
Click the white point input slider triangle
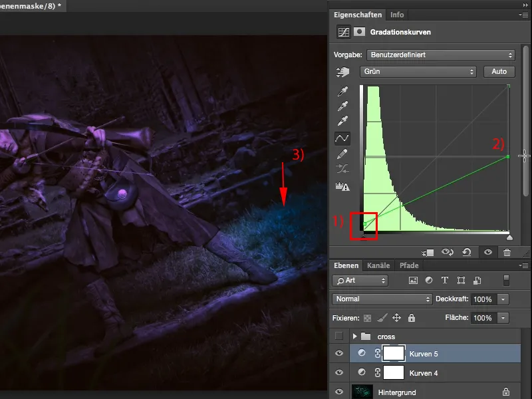509,237
